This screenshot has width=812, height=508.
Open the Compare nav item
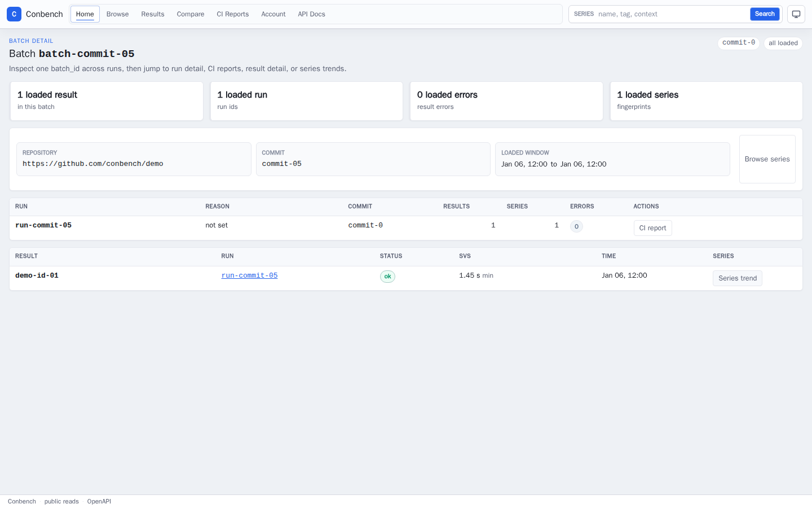(x=191, y=14)
